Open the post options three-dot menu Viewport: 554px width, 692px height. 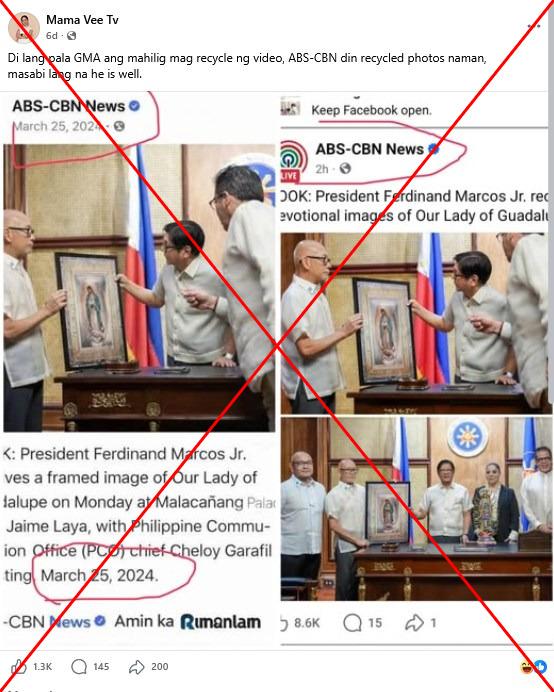533,26
